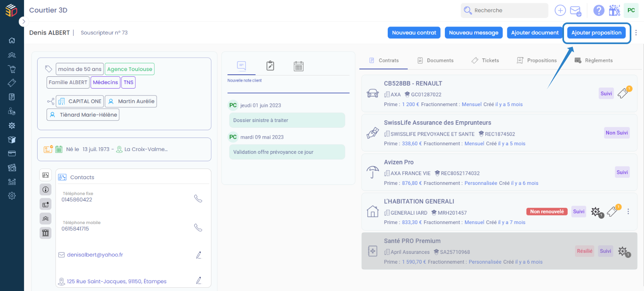The image size is (644, 291).
Task: Click the Recherche search field
Action: [504, 10]
